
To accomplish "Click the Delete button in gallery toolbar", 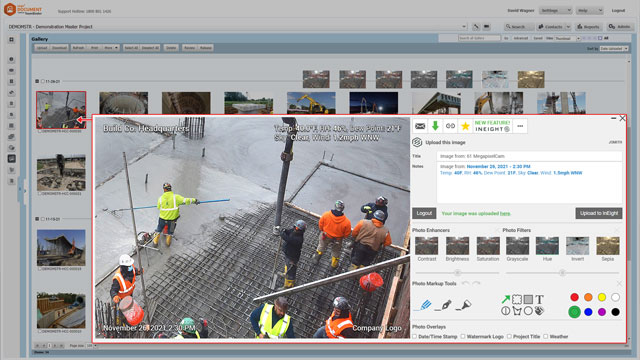I will (x=171, y=48).
